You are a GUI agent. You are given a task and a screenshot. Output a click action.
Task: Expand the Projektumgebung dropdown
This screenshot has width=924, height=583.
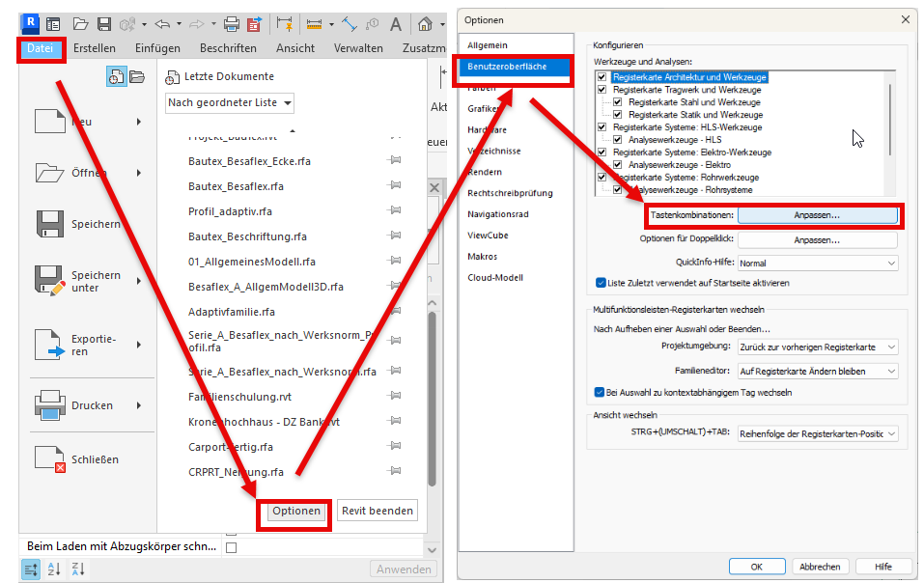[x=817, y=347]
